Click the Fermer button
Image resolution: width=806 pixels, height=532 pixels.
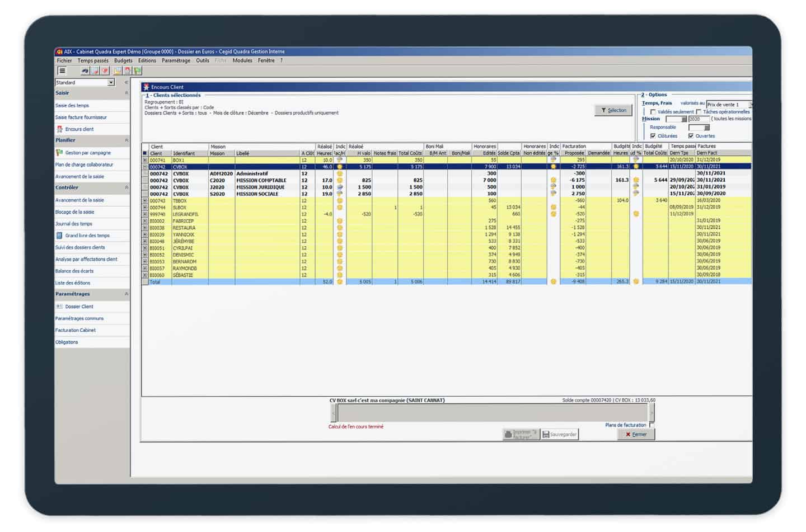636,434
